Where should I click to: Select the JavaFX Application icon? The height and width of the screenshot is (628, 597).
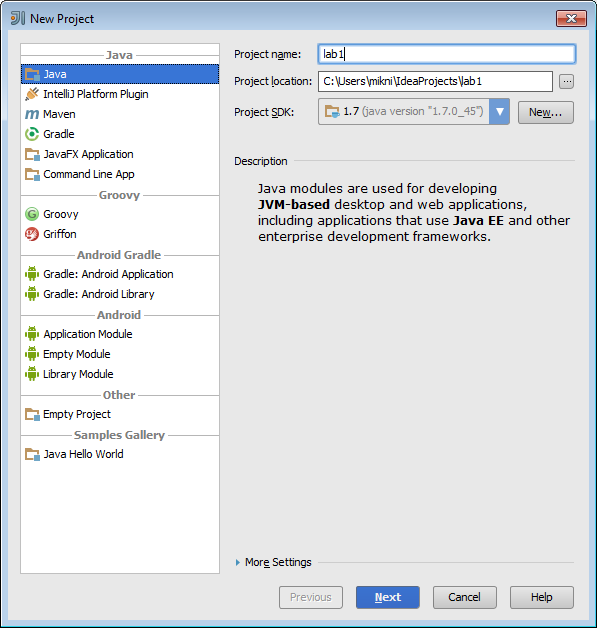coord(32,154)
